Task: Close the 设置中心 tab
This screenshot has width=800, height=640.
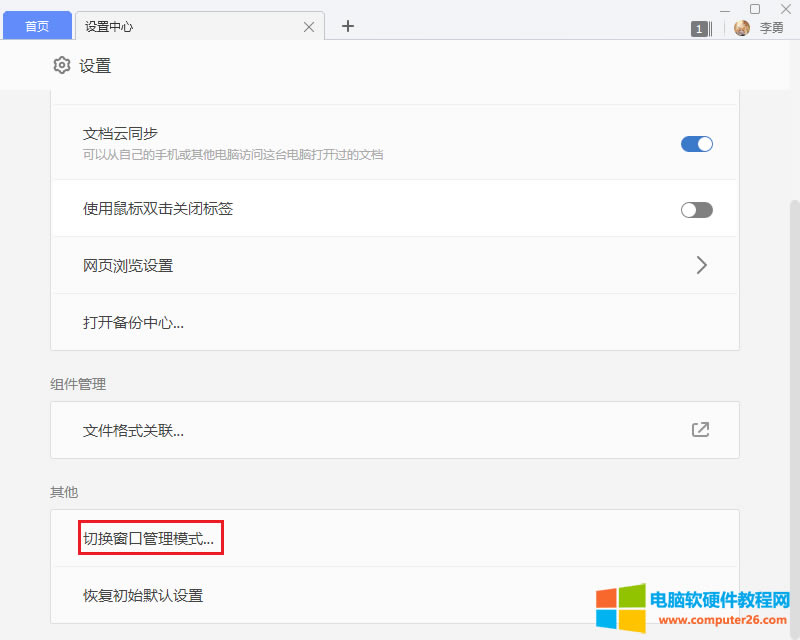Action: point(309,26)
